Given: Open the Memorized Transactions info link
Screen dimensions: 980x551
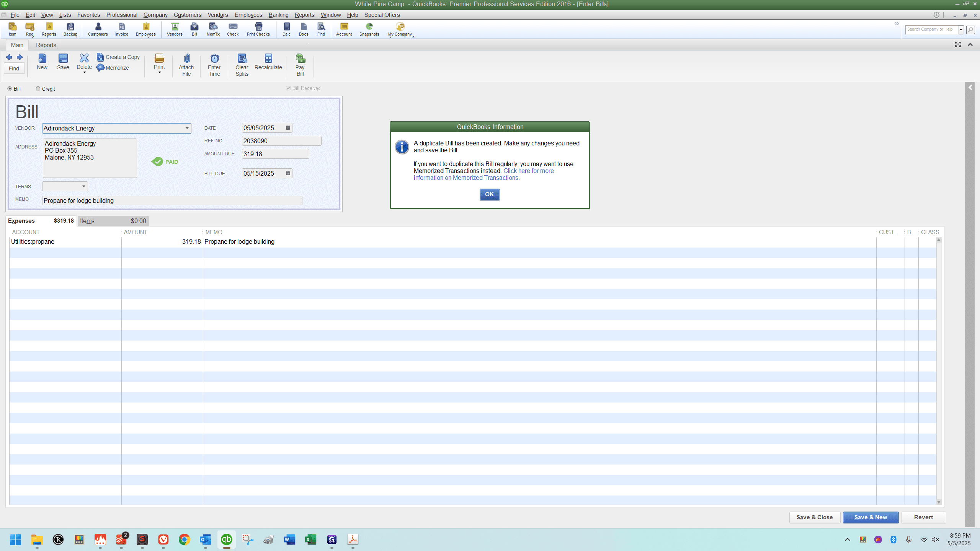Looking at the screenshot, I should 484,174.
